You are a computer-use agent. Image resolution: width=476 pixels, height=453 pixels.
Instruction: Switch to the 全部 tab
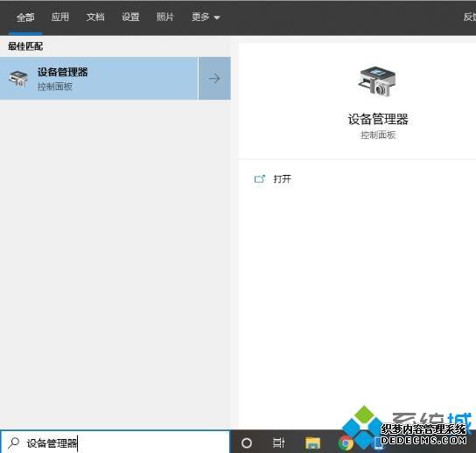click(x=25, y=17)
